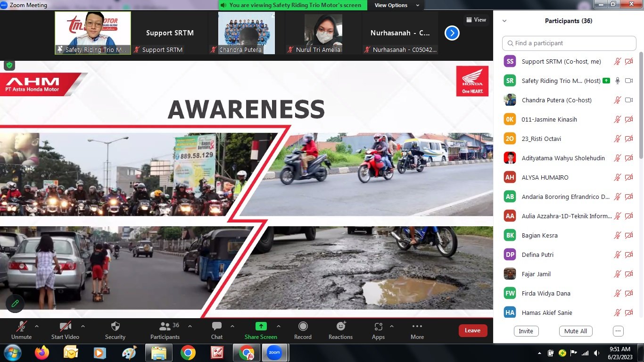Click the green pencil annotate icon

pos(15,304)
